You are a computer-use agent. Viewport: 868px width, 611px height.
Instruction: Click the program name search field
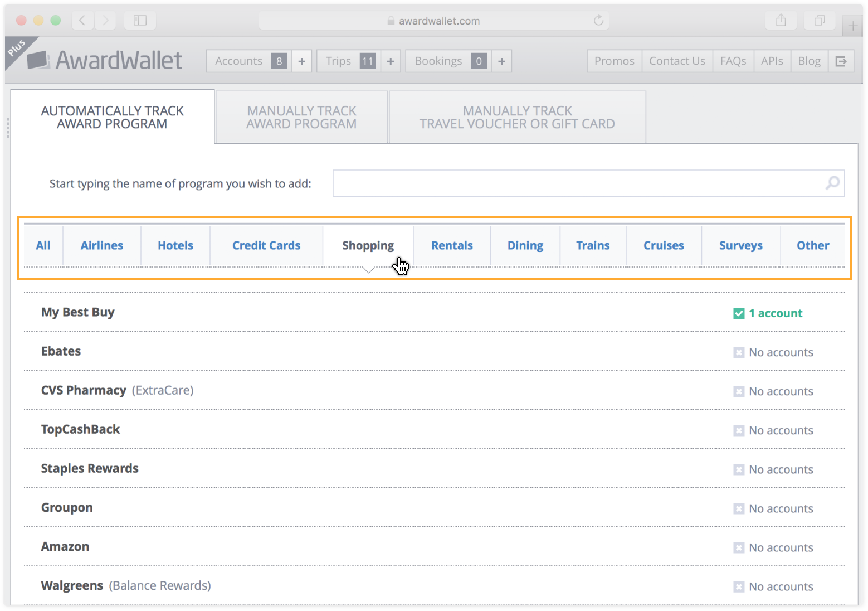pos(588,183)
